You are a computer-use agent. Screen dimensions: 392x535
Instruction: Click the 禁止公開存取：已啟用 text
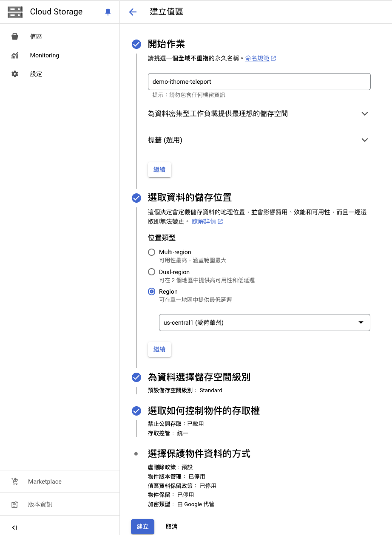pyautogui.click(x=176, y=424)
